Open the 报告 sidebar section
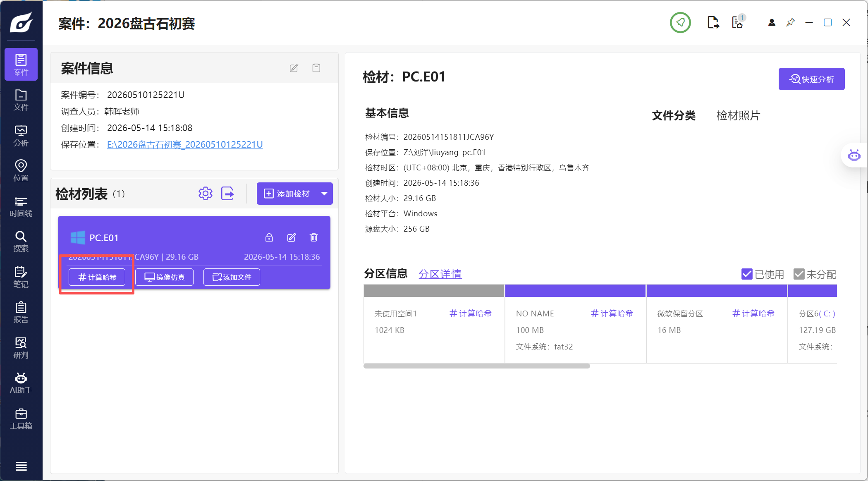868x481 pixels. click(21, 312)
